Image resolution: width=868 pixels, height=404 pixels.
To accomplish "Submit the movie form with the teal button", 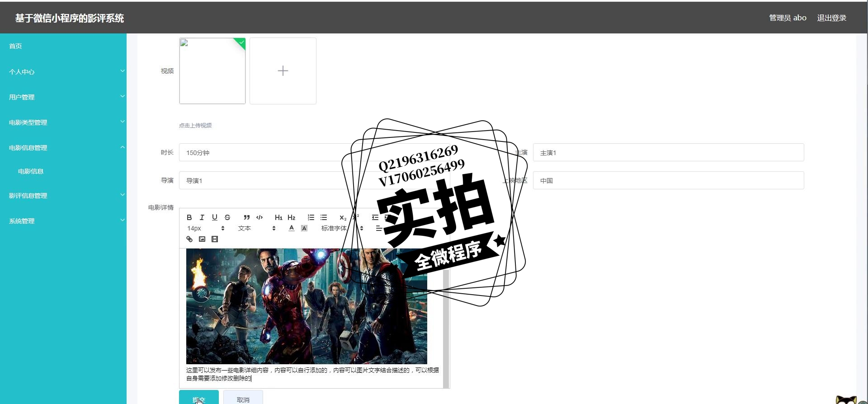I will [199, 398].
